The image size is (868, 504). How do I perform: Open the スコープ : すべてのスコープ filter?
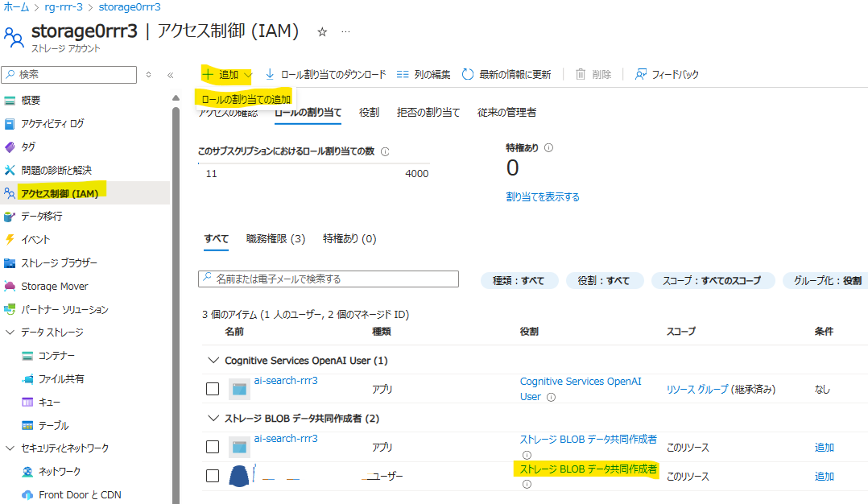(x=712, y=280)
